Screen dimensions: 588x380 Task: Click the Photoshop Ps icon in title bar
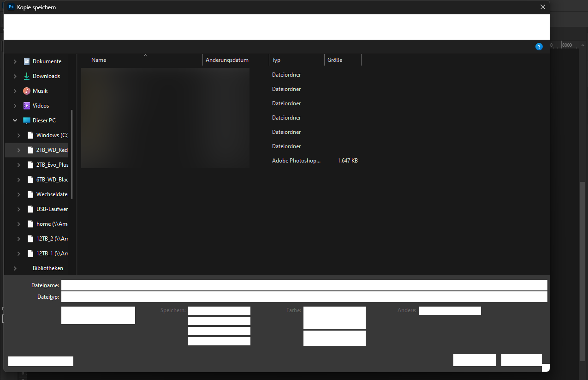tap(11, 7)
